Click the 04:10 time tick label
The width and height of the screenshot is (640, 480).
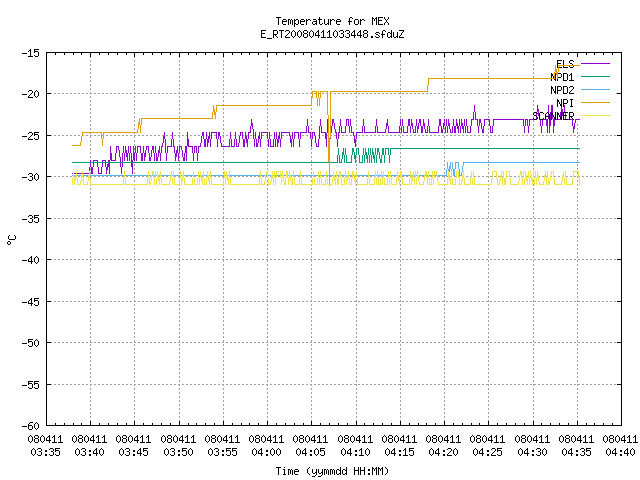click(x=356, y=452)
